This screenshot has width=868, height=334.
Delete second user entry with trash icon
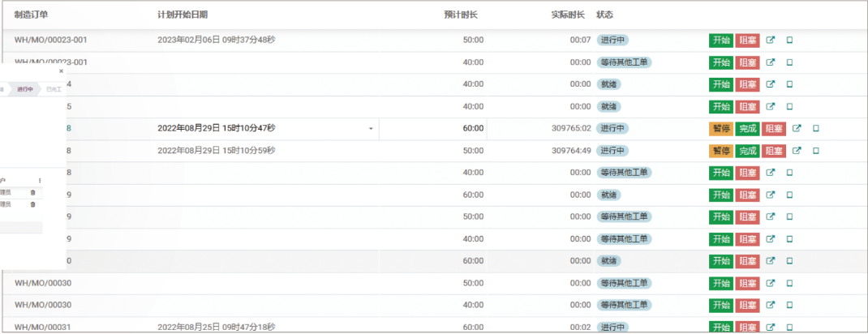[x=32, y=204]
